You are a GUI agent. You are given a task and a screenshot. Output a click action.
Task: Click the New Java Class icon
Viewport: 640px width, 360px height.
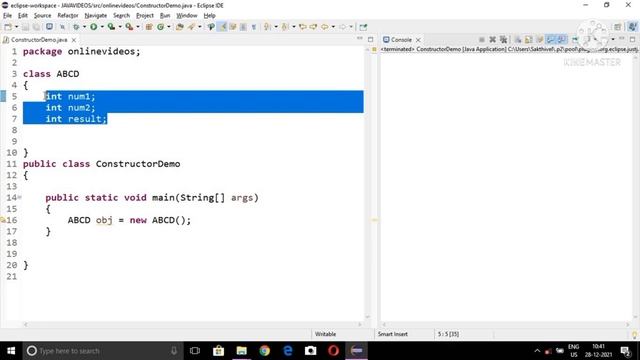tap(160, 27)
